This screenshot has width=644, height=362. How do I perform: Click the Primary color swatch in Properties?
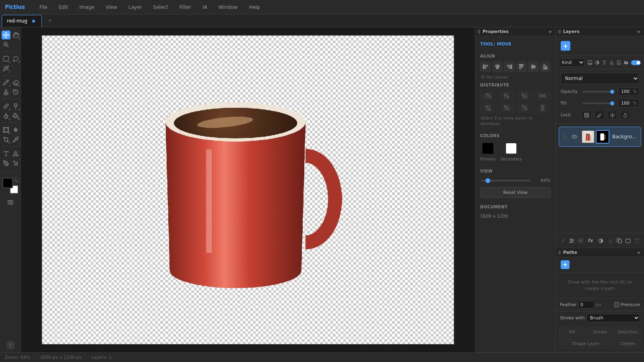[x=488, y=148]
